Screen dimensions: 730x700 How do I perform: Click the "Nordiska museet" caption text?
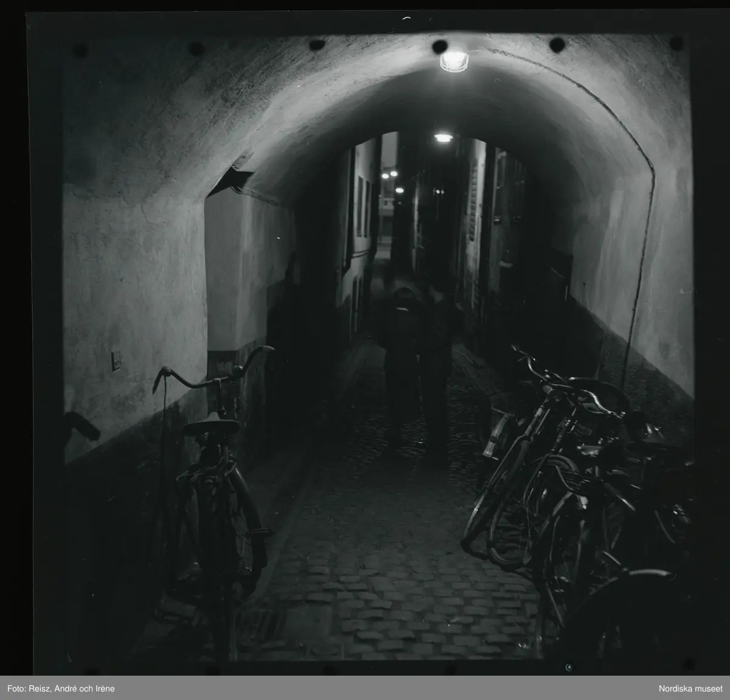coord(686,688)
